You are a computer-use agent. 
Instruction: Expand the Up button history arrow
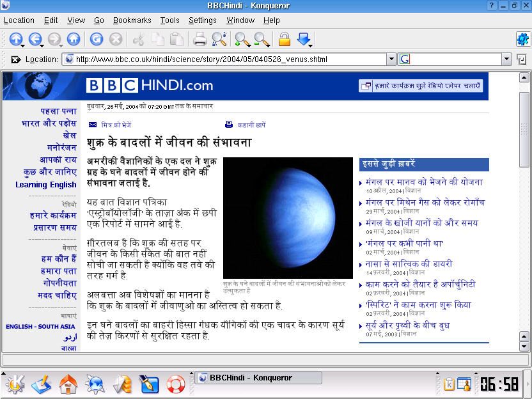22,45
